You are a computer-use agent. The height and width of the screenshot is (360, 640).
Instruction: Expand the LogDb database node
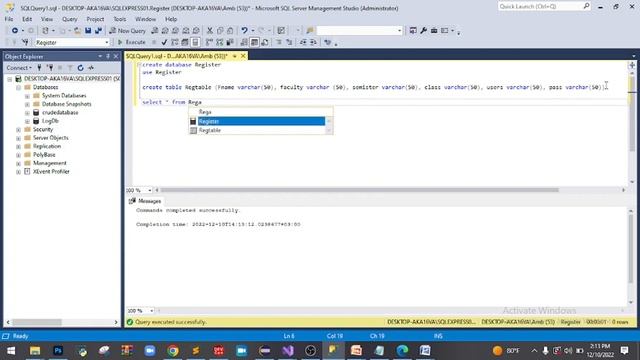27,121
